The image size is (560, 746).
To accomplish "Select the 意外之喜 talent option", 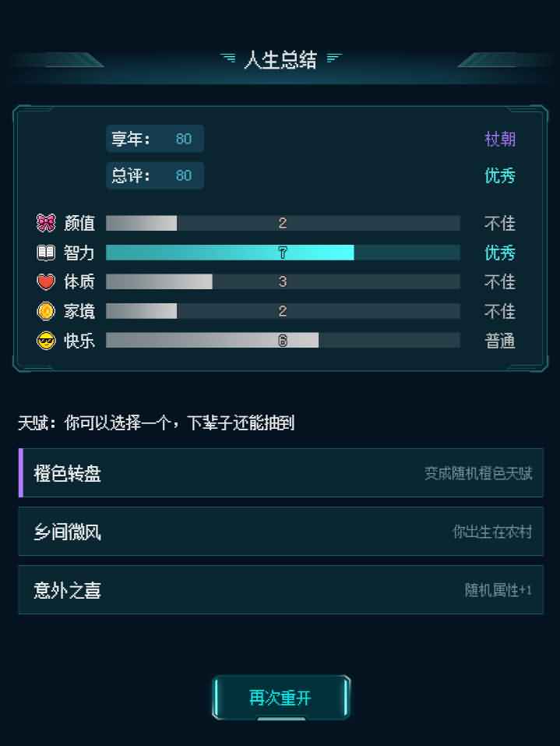I will pos(280,590).
